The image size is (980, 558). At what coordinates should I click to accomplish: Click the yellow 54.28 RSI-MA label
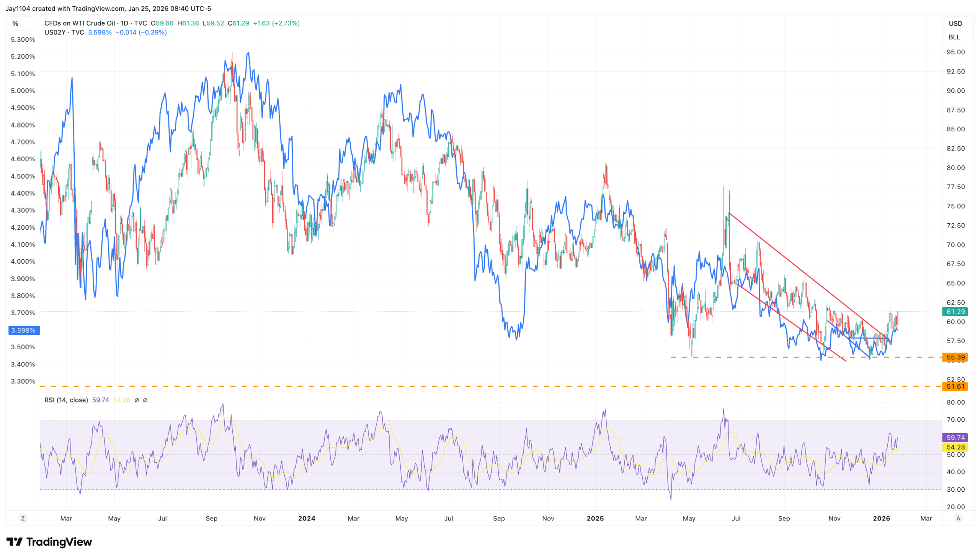[x=955, y=447]
